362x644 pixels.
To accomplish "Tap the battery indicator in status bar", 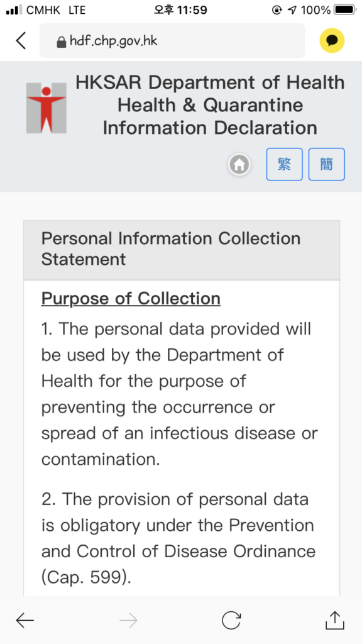I will coord(345,10).
